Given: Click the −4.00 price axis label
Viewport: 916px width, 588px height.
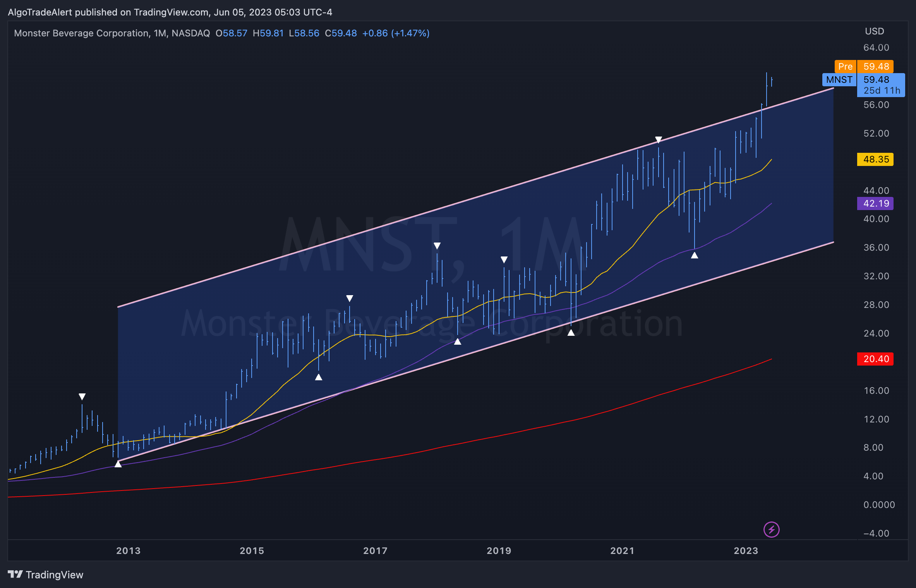Looking at the screenshot, I should pos(876,533).
